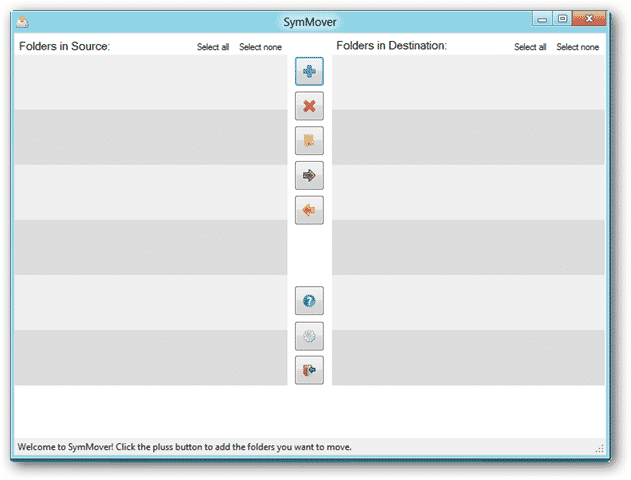
Task: Click the orange left arrow move back button
Action: coord(309,210)
